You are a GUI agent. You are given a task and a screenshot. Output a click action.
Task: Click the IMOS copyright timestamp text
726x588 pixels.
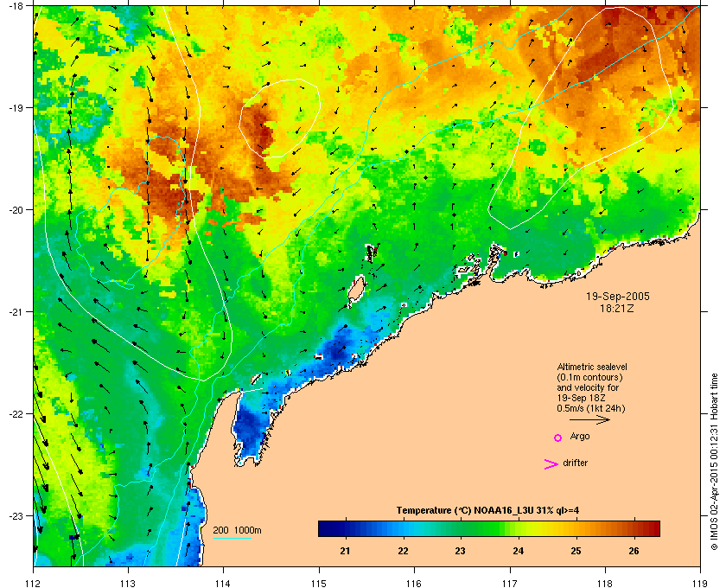coord(714,463)
